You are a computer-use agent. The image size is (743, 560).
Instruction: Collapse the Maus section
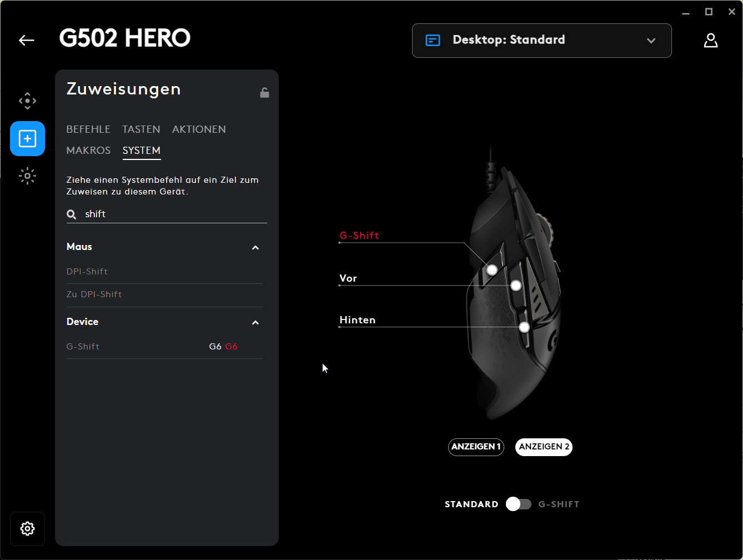click(x=255, y=247)
